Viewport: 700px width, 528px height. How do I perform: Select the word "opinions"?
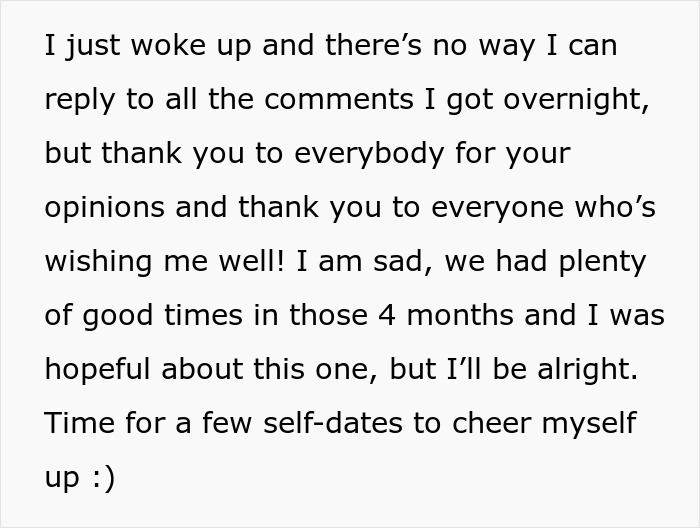(103, 209)
